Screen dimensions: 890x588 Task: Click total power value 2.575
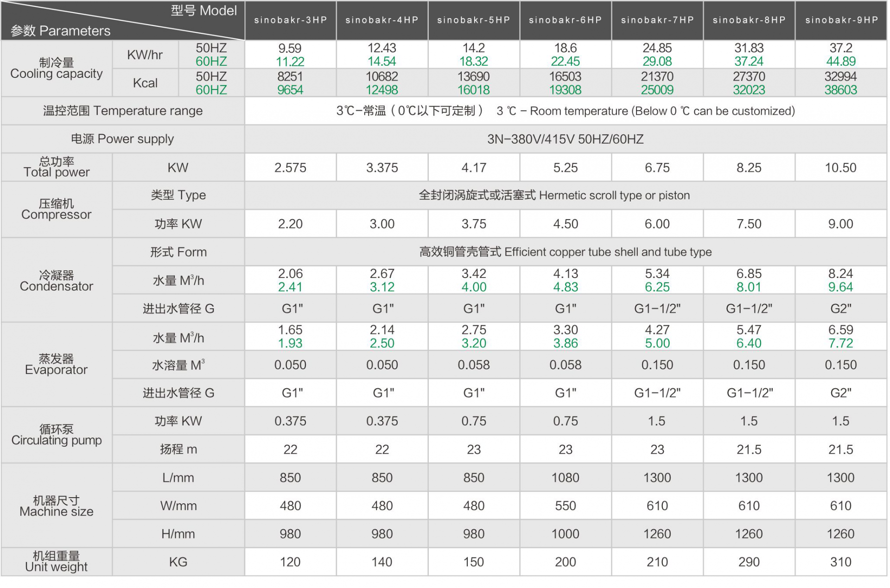coord(291,168)
